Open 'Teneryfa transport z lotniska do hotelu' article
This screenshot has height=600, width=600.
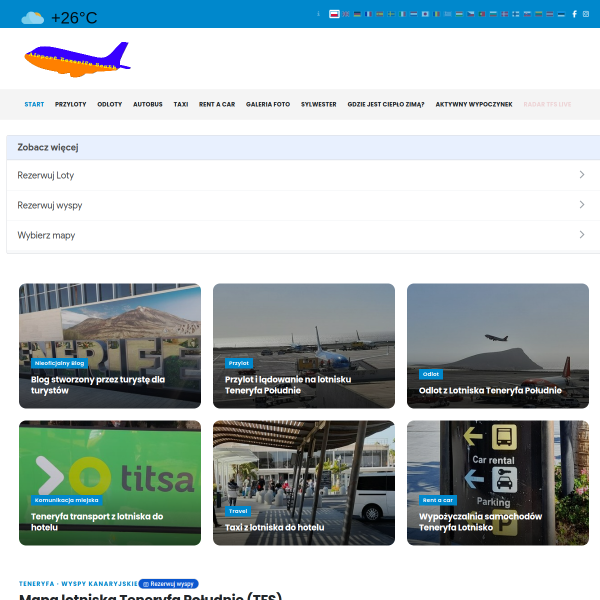(97, 522)
